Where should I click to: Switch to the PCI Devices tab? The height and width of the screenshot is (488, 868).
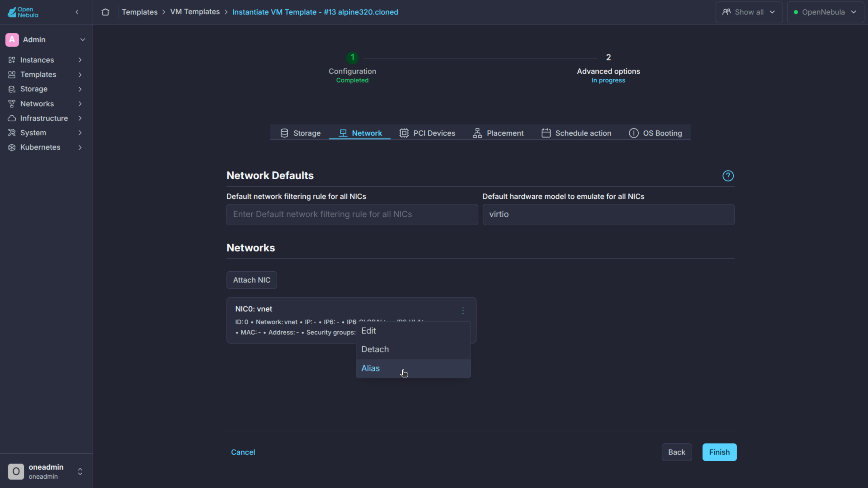[x=427, y=133]
